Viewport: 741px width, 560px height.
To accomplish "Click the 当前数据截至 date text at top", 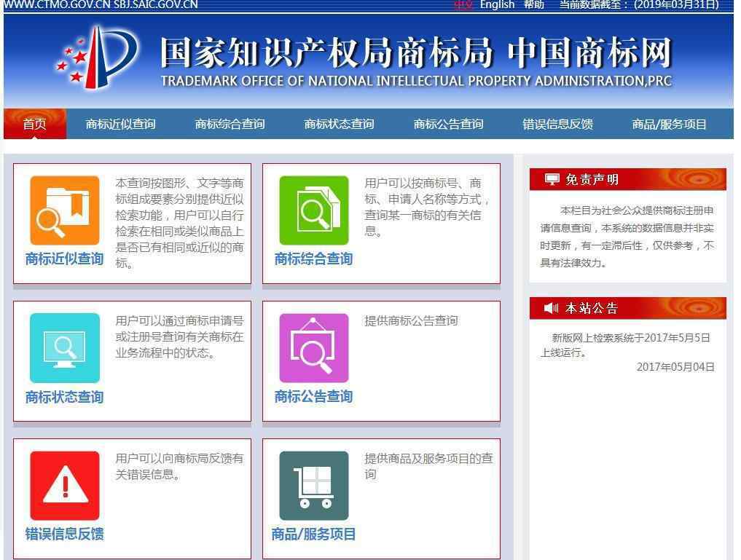I will 639,4.
